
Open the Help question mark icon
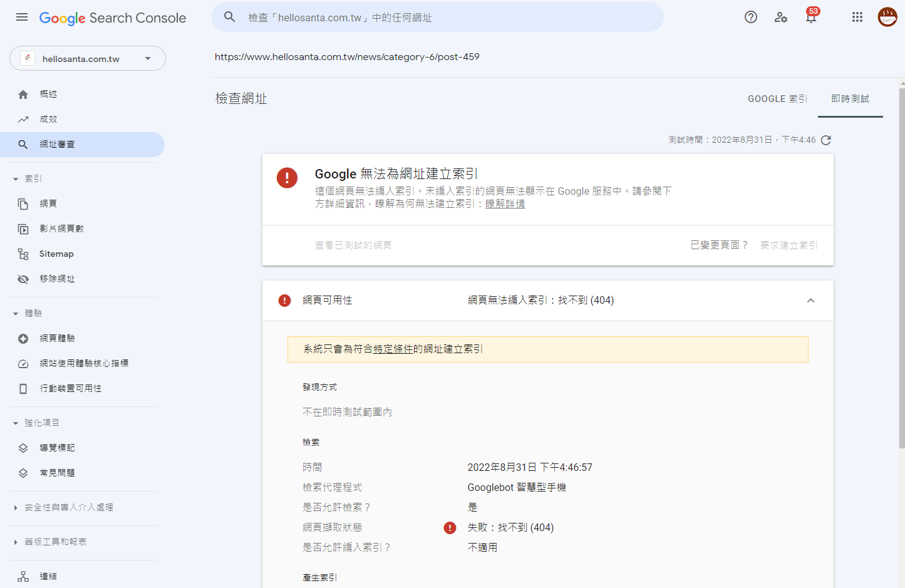[751, 17]
